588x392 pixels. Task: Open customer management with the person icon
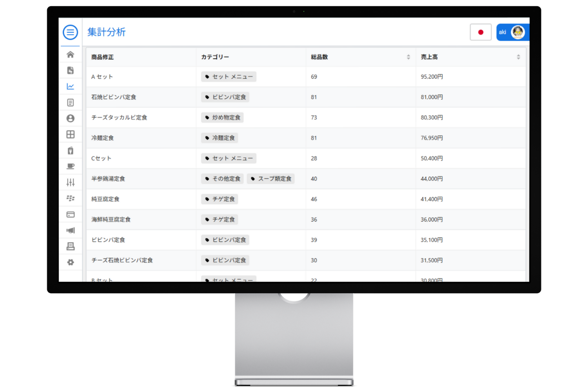[71, 118]
